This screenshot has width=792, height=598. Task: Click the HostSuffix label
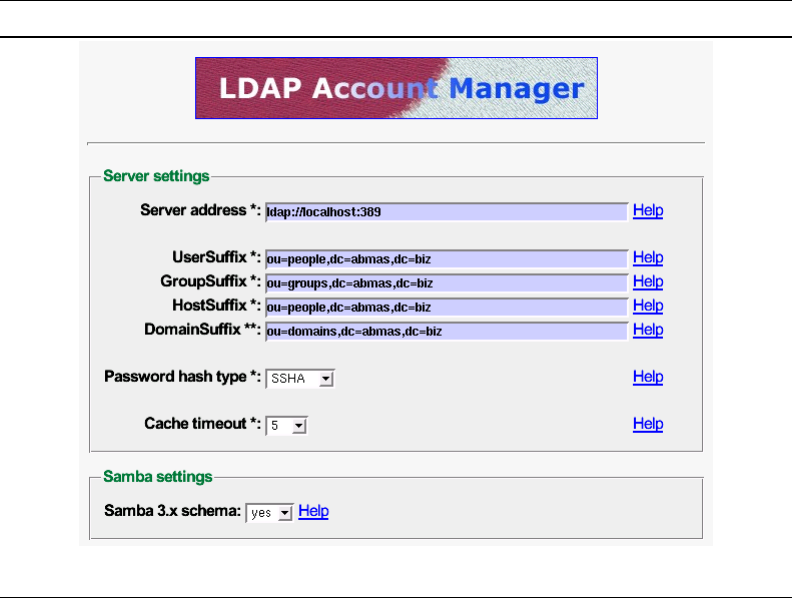pos(217,305)
